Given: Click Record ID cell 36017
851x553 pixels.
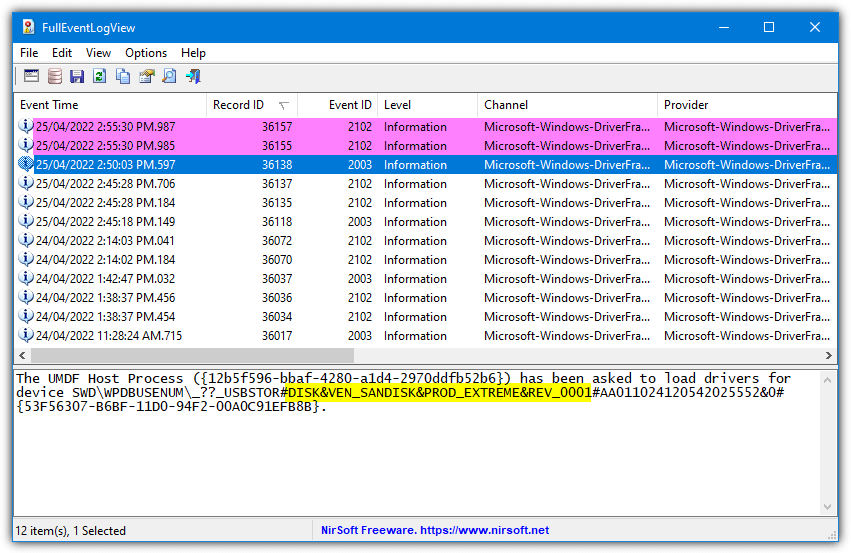Looking at the screenshot, I should point(277,335).
